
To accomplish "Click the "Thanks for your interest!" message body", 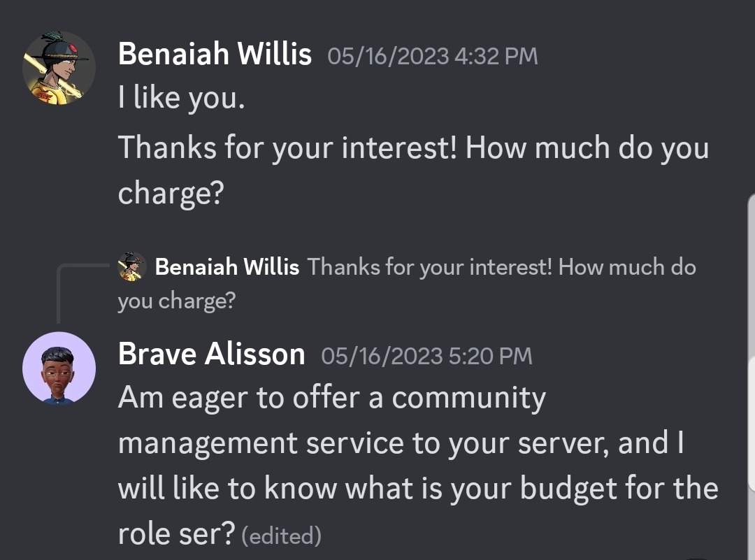I will point(412,148).
